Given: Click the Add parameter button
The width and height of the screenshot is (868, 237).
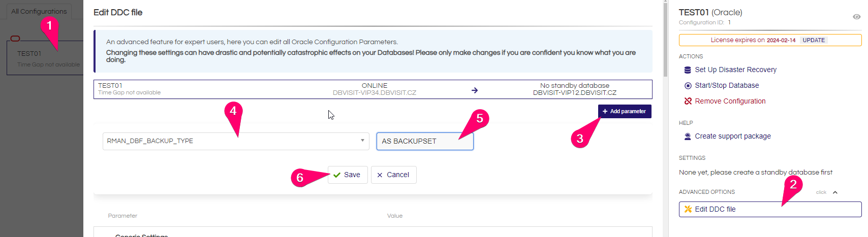Looking at the screenshot, I should pyautogui.click(x=625, y=111).
